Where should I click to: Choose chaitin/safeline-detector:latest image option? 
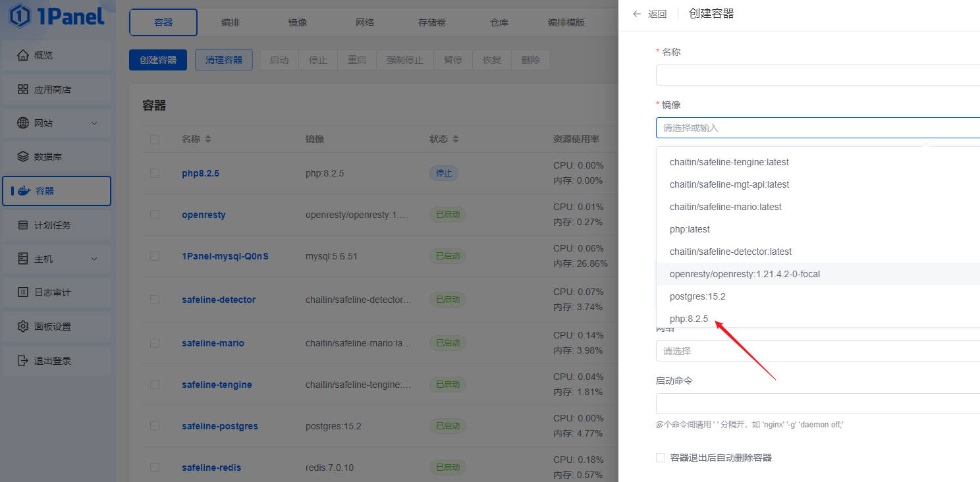pyautogui.click(x=818, y=252)
